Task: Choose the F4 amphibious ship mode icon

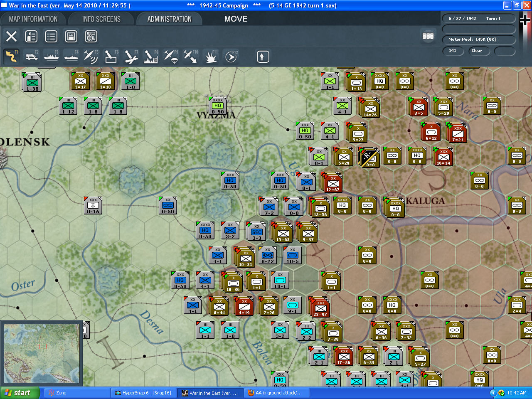Action: [x=71, y=57]
